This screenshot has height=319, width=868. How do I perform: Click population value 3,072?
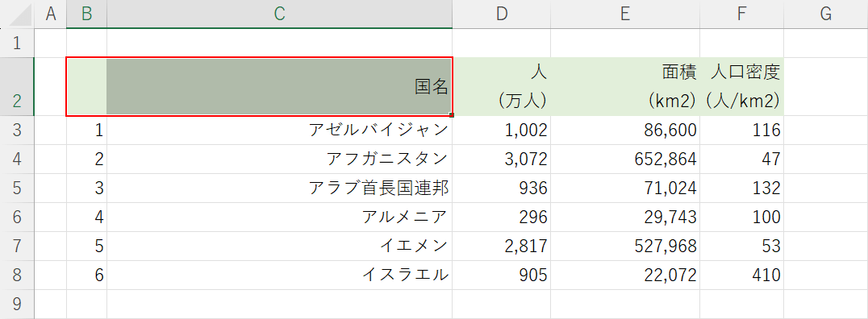click(502, 159)
